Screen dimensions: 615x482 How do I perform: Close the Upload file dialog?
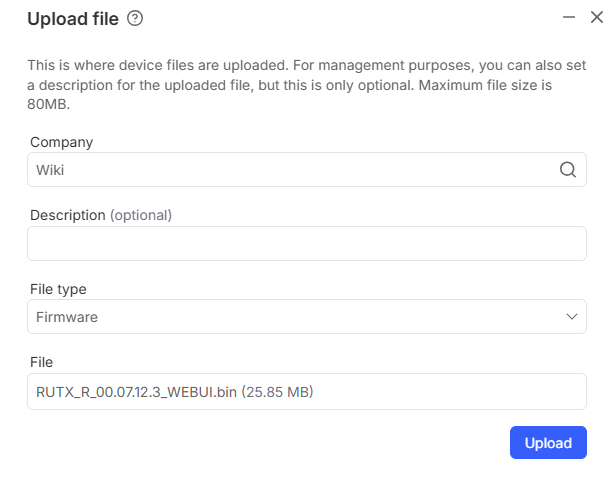point(597,17)
